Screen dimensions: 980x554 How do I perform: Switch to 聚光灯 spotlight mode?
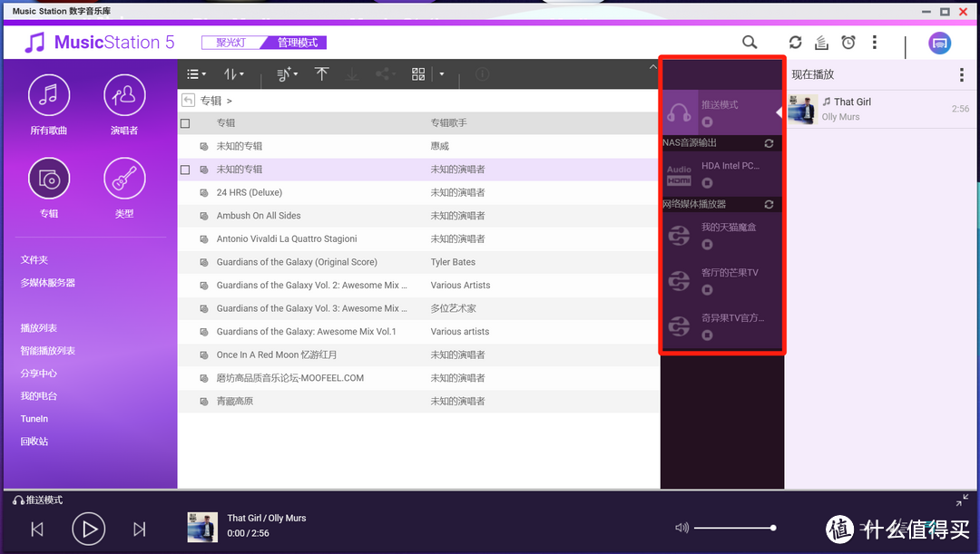(230, 43)
